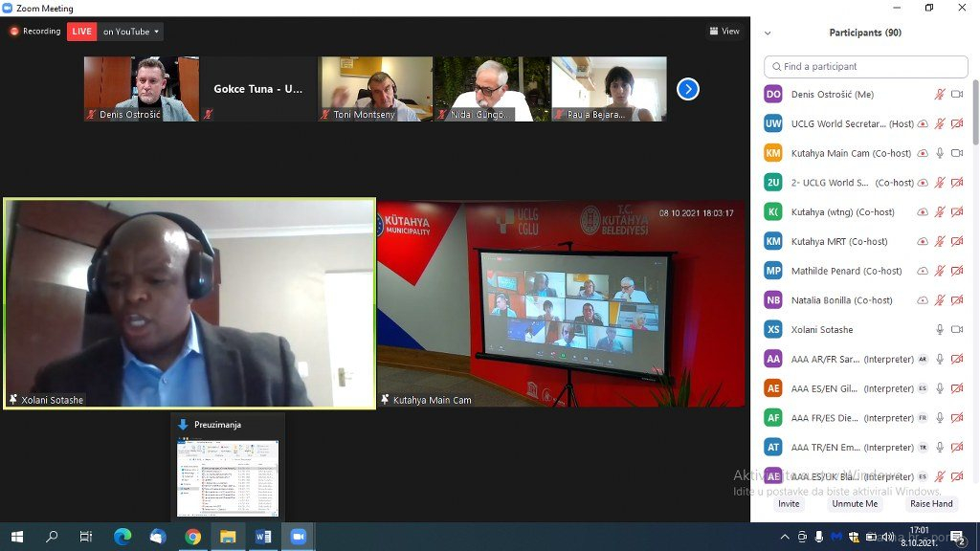This screenshot has width=980, height=551.
Task: Click the Find a participant search field
Action: tap(866, 67)
